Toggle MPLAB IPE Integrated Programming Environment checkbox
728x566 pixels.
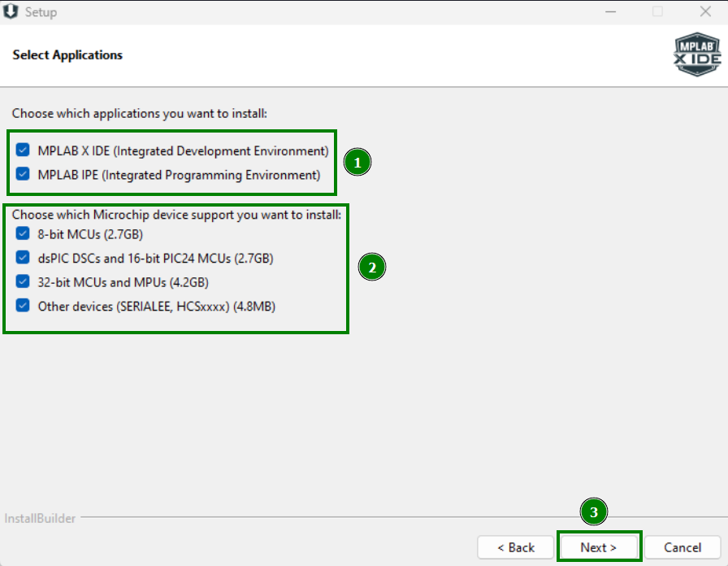coord(23,174)
